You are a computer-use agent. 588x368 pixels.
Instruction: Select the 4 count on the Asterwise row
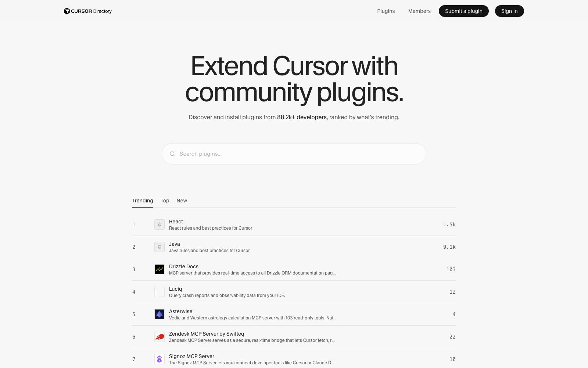tap(454, 314)
